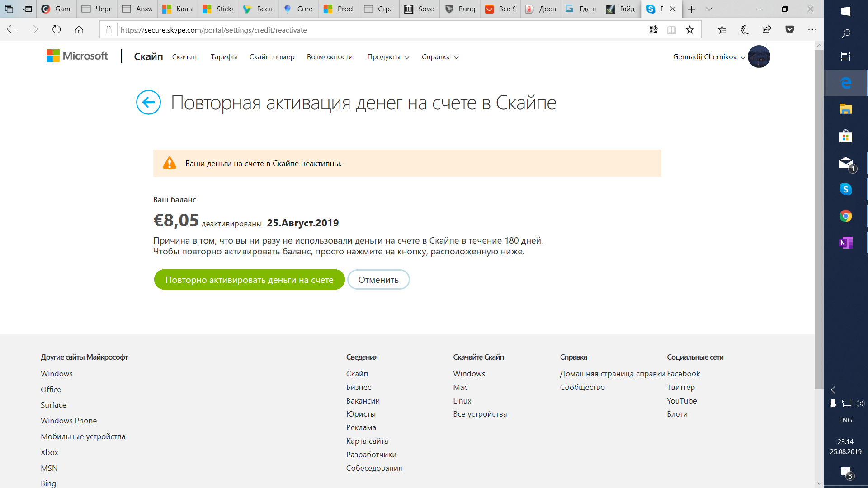Open Скачать in Skype navigation

point(185,57)
